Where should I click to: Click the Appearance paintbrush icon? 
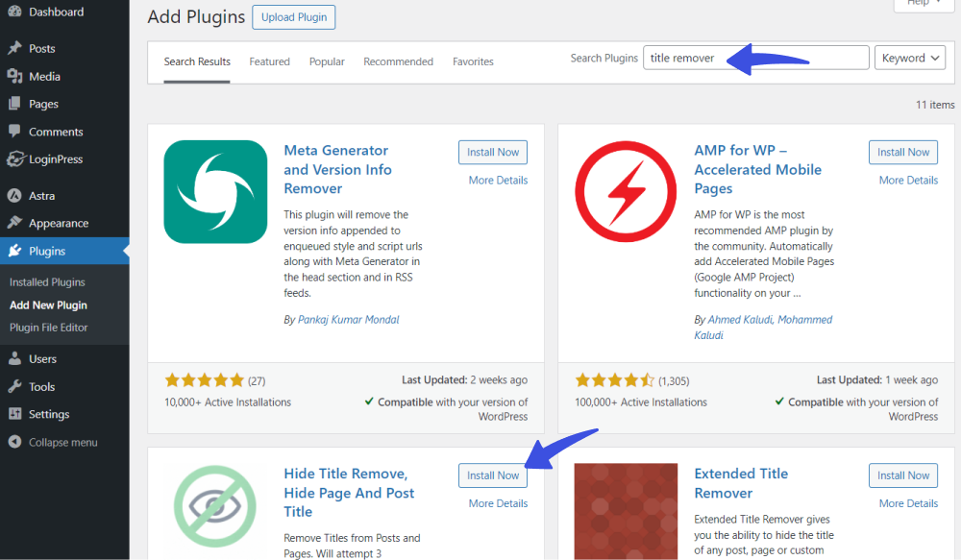[14, 223]
